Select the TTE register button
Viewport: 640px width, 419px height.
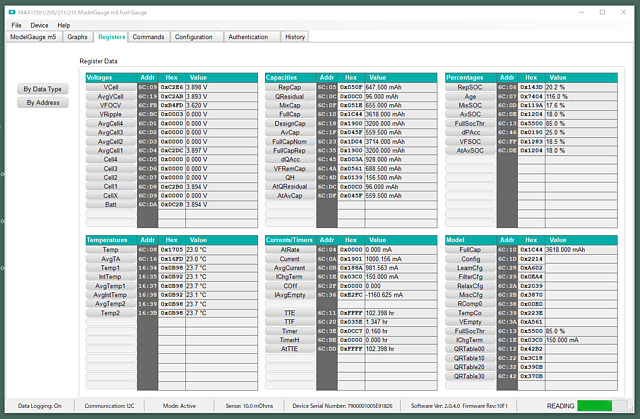tap(290, 313)
